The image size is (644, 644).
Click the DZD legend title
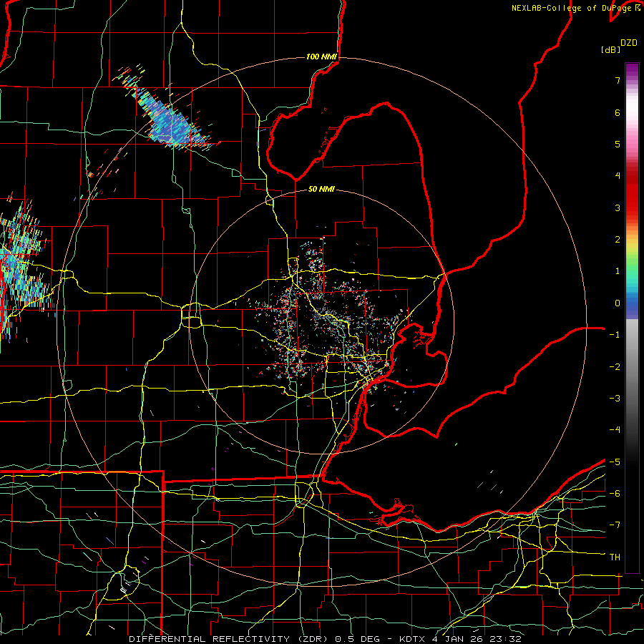click(629, 43)
